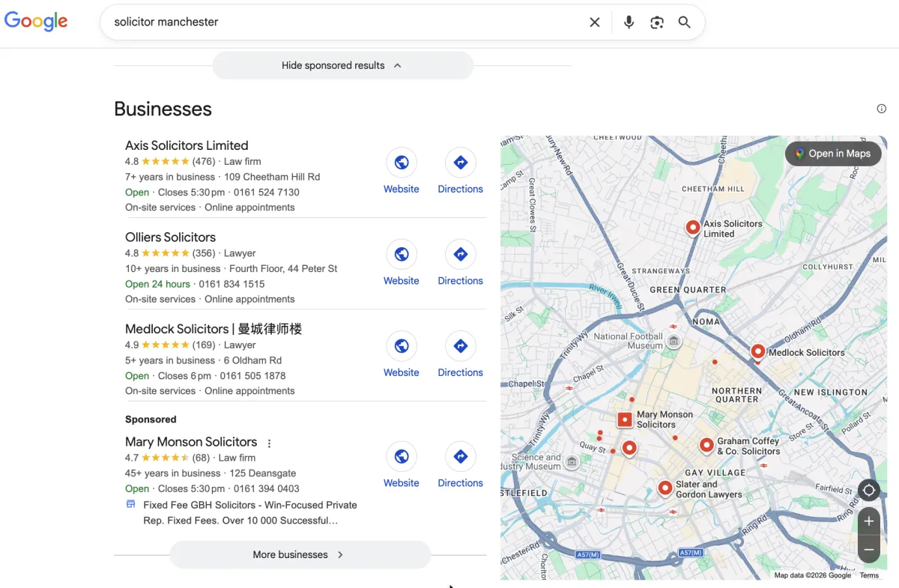Open the Medlock Solicitors listing title
The height and width of the screenshot is (588, 899).
coord(214,329)
